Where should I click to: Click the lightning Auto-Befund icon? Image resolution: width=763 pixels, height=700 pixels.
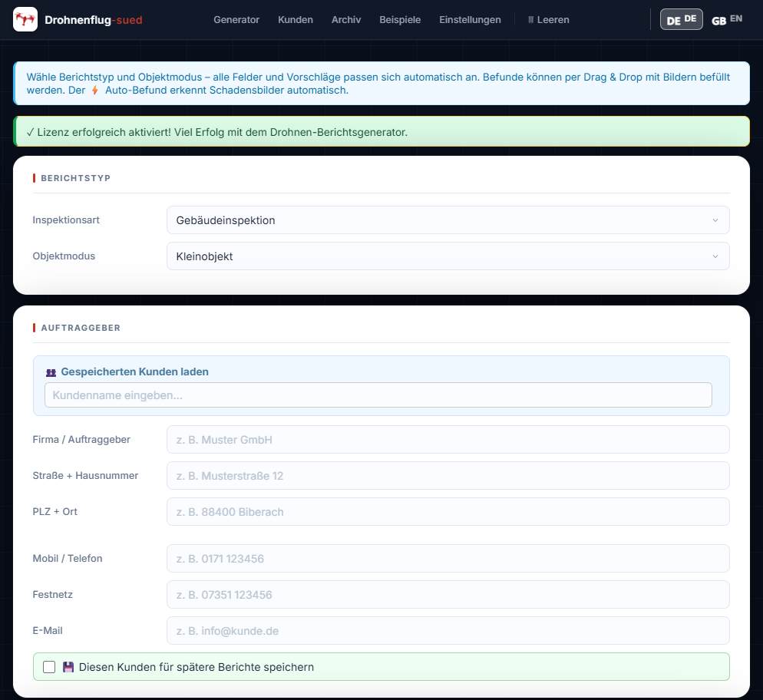point(95,91)
